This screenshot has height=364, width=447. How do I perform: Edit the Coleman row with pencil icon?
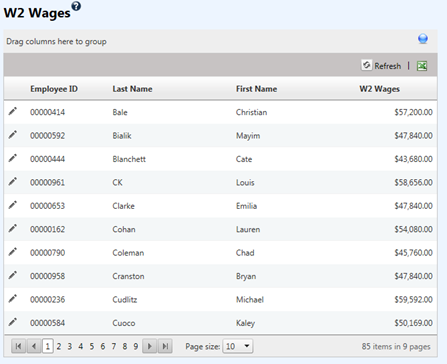13,252
